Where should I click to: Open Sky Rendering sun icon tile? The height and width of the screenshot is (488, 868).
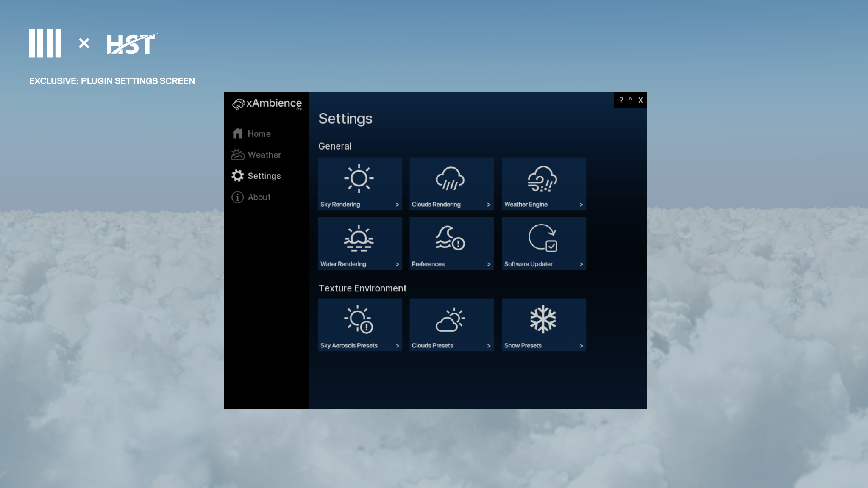[x=359, y=178]
